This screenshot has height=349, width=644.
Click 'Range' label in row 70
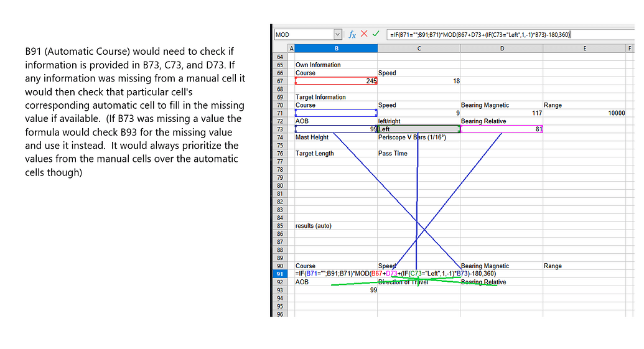553,105
